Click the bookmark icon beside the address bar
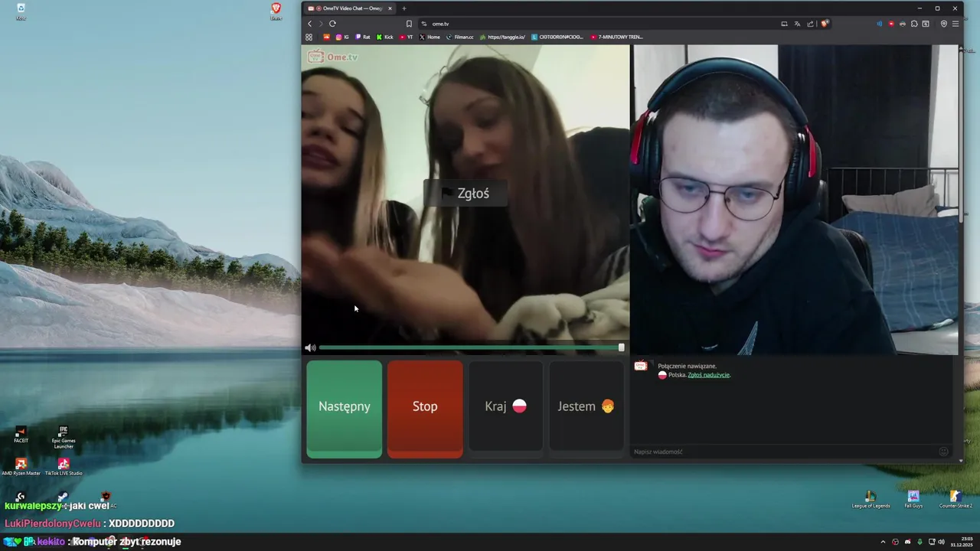This screenshot has width=980, height=551. click(409, 24)
